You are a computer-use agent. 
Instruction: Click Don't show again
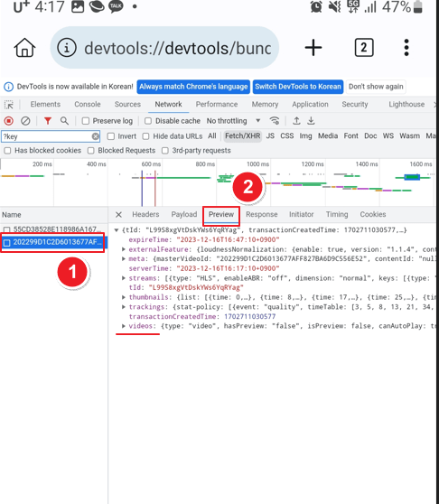point(376,87)
